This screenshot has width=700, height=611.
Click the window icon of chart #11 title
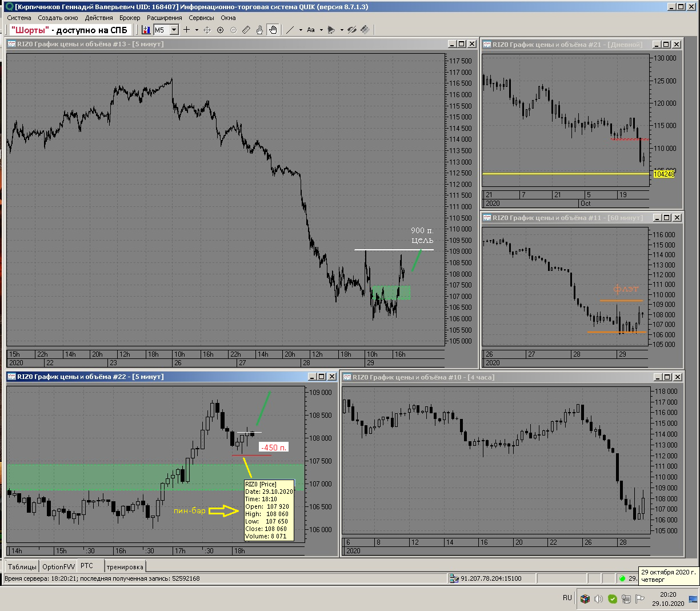point(487,218)
